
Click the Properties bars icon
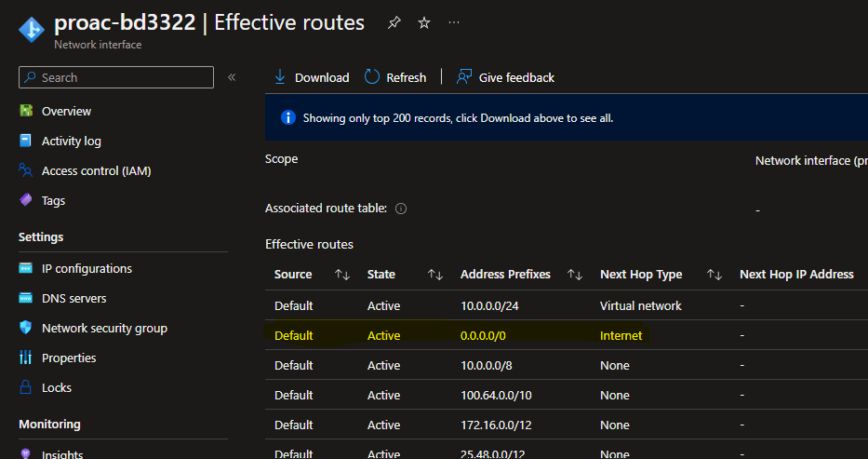25,358
